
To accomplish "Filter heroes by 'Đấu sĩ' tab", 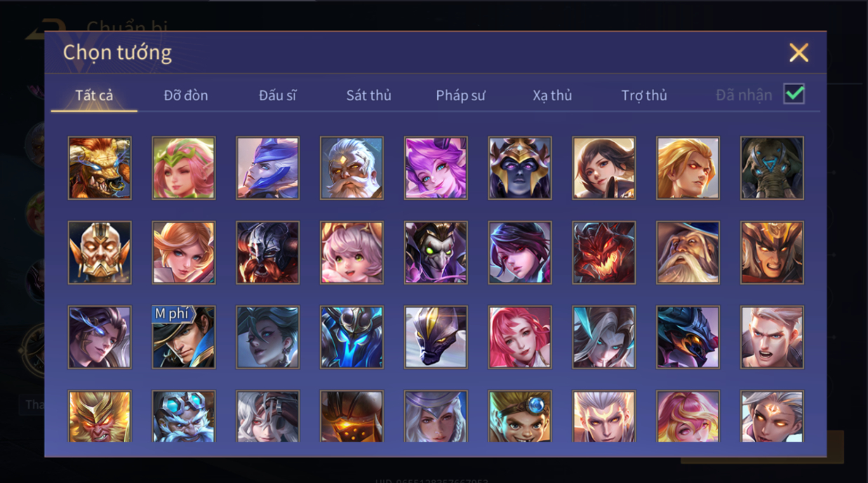I will (277, 95).
